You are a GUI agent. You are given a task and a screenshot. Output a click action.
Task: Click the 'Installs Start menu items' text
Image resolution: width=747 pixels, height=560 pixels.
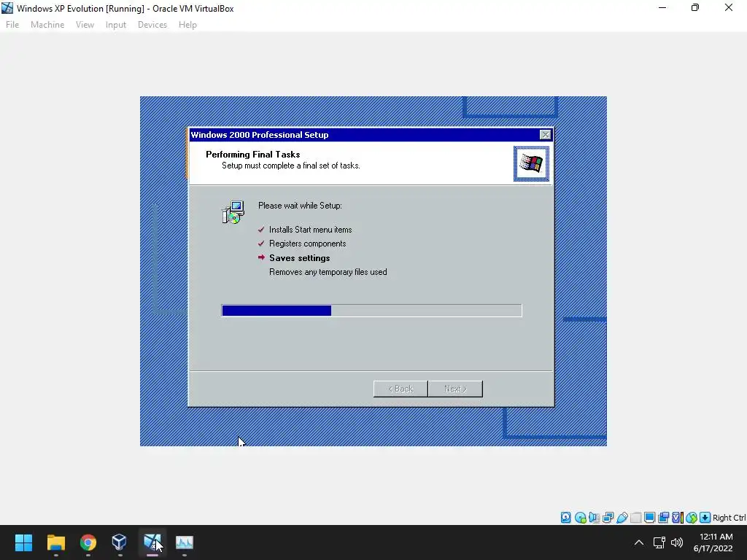[311, 230]
